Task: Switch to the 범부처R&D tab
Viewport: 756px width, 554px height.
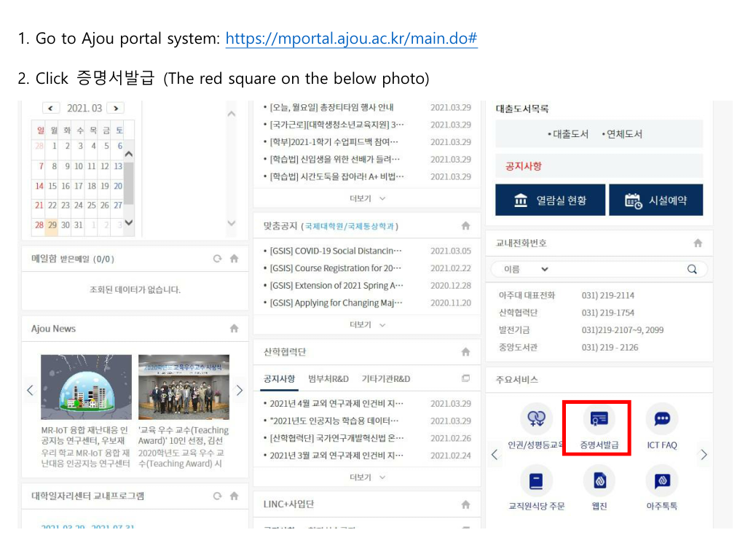Action: click(x=328, y=379)
